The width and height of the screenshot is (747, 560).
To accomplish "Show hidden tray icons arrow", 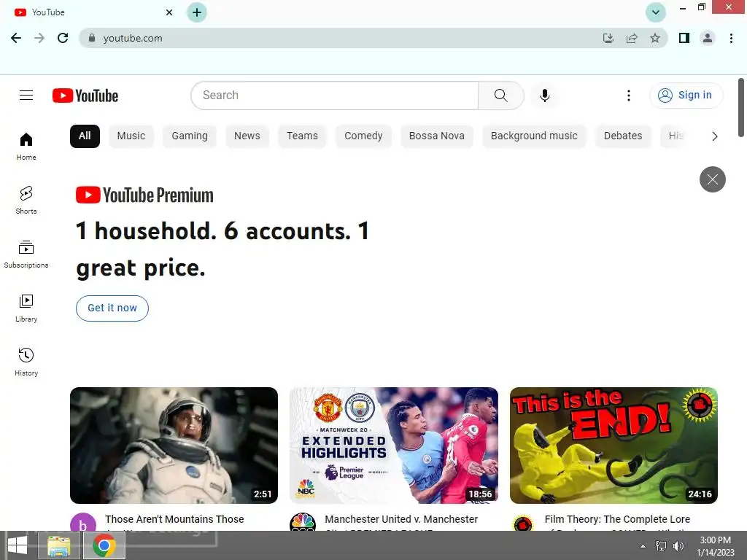I will click(643, 546).
